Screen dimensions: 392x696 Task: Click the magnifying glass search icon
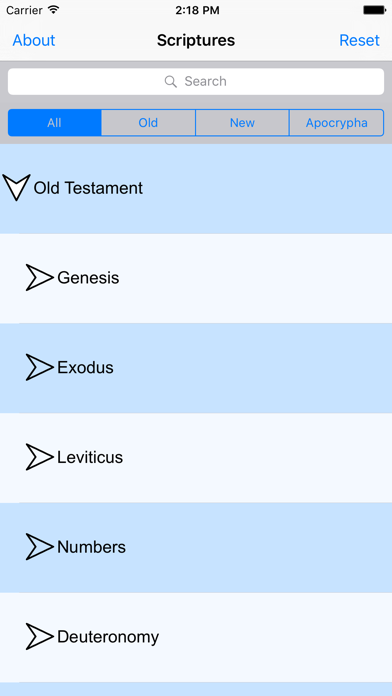pos(170,81)
